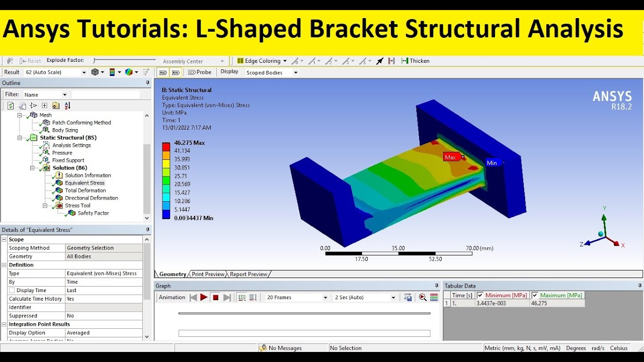Select the Pressure load item
Image resolution: width=644 pixels, height=362 pixels.
point(62,153)
